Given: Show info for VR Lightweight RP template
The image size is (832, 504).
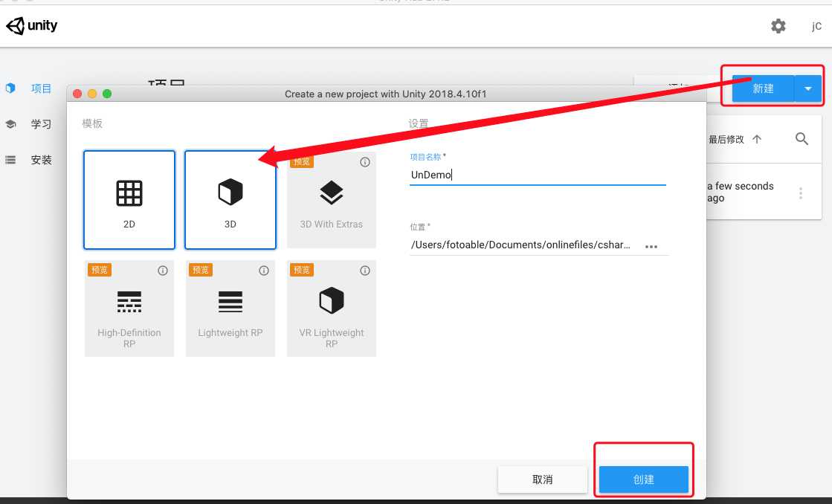Looking at the screenshot, I should point(365,271).
